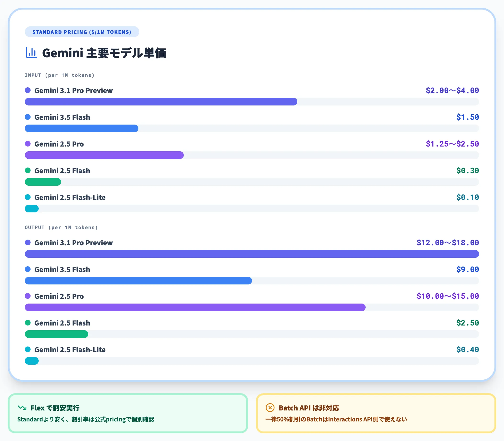Screen dimensions: 504x441
Task: Click the OUTPUT (per 1M tokens) section label
Action: [x=61, y=227]
